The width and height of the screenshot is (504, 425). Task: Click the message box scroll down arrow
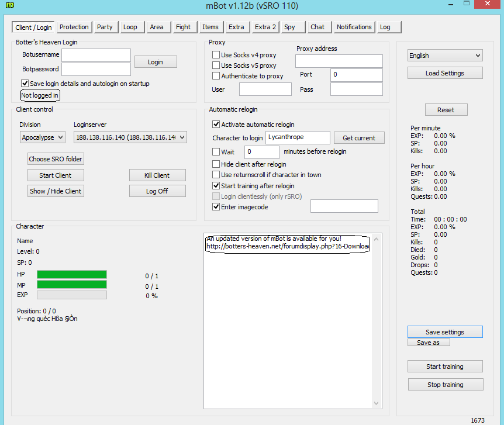pos(377,403)
